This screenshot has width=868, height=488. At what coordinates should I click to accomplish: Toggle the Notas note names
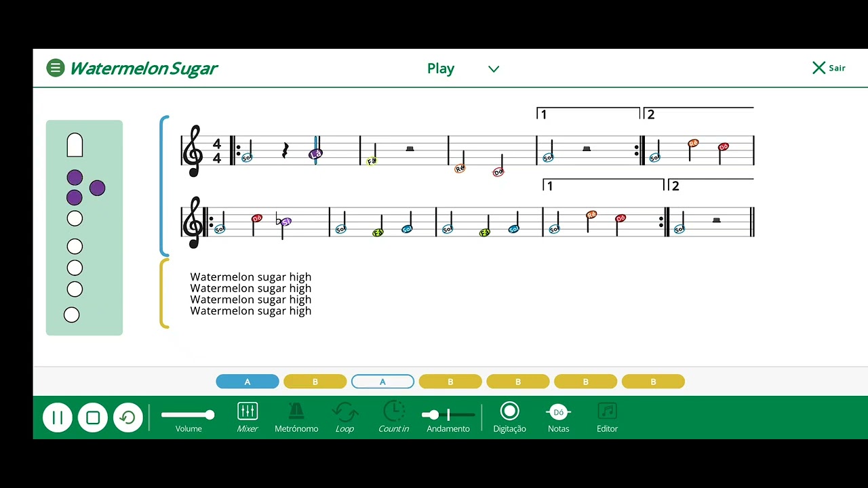[559, 417]
